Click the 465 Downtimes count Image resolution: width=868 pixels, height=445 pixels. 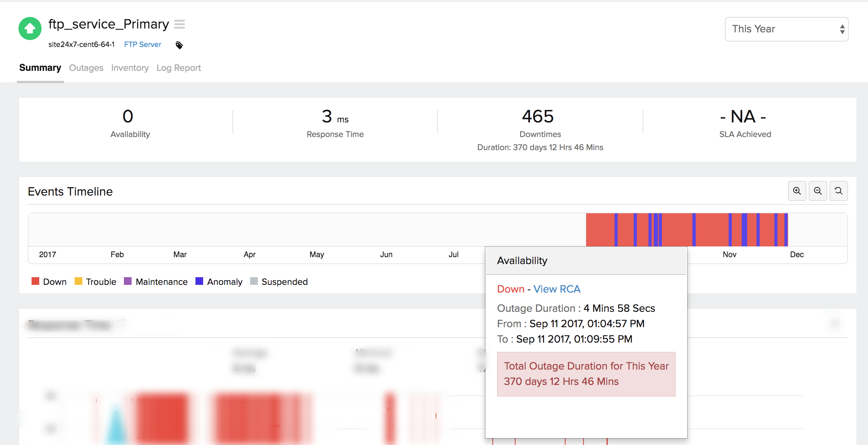(x=537, y=116)
